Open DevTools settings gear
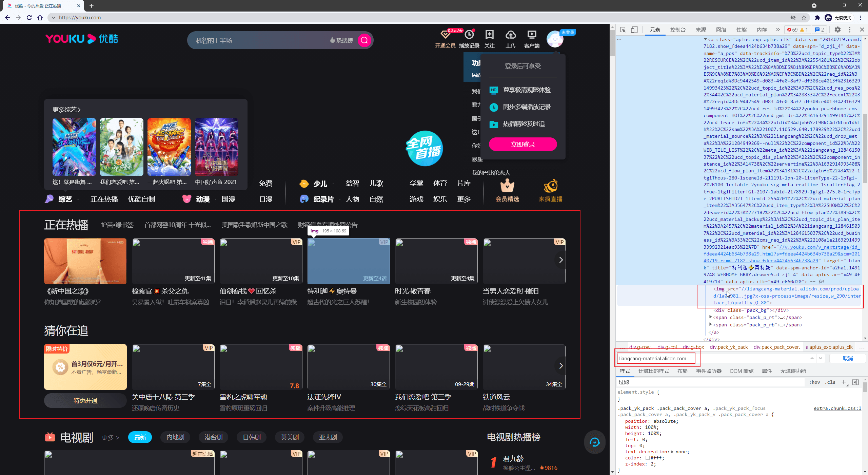The height and width of the screenshot is (475, 868). point(837,30)
